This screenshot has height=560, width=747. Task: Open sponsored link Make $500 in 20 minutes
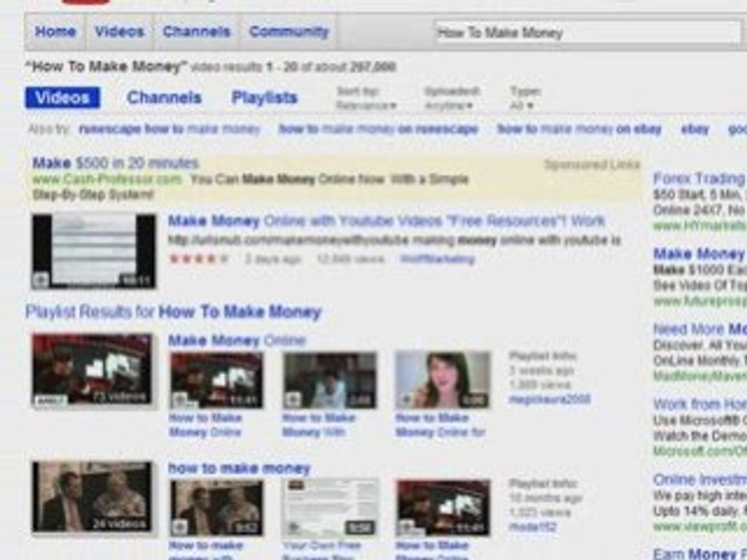115,163
